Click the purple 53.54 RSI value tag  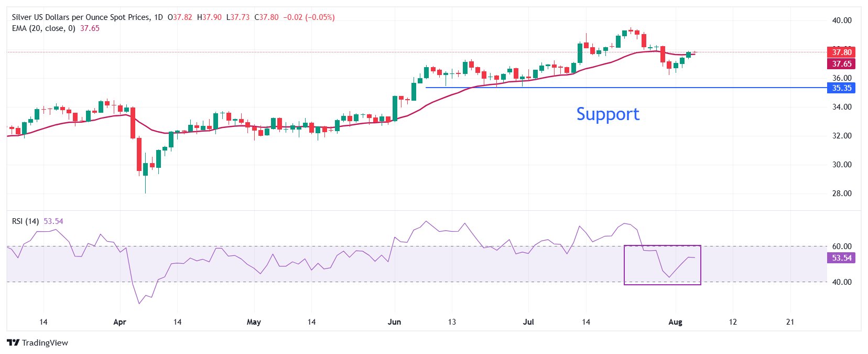click(x=841, y=258)
